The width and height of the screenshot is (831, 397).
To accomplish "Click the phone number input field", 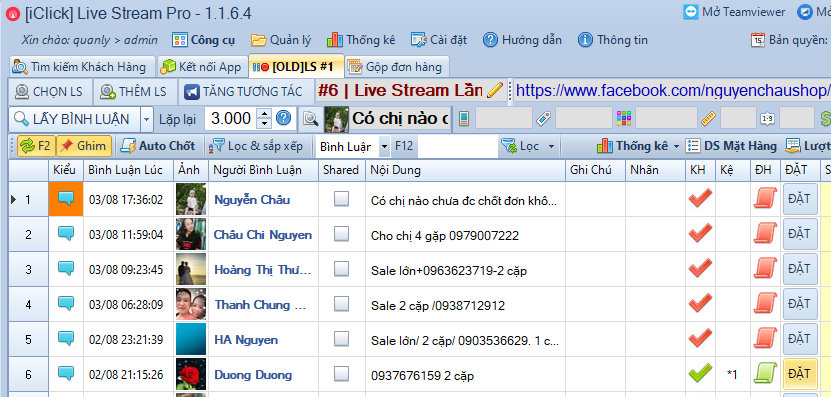I will pos(503,118).
